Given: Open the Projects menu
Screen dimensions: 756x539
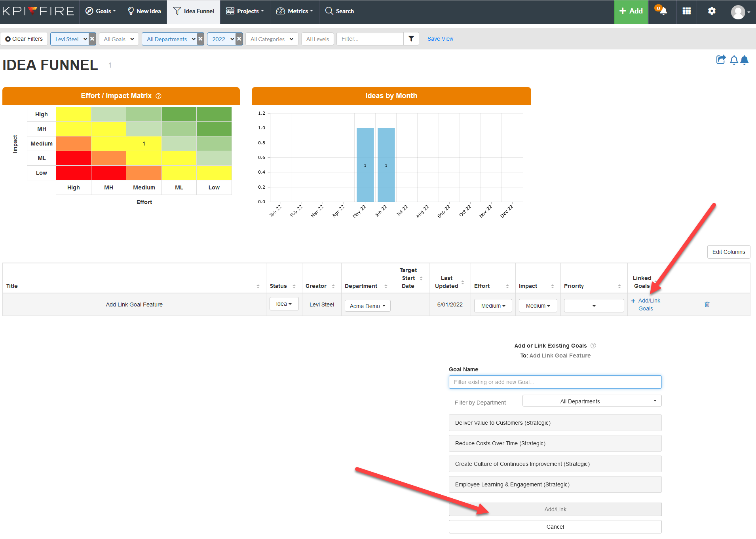Looking at the screenshot, I should 245,11.
